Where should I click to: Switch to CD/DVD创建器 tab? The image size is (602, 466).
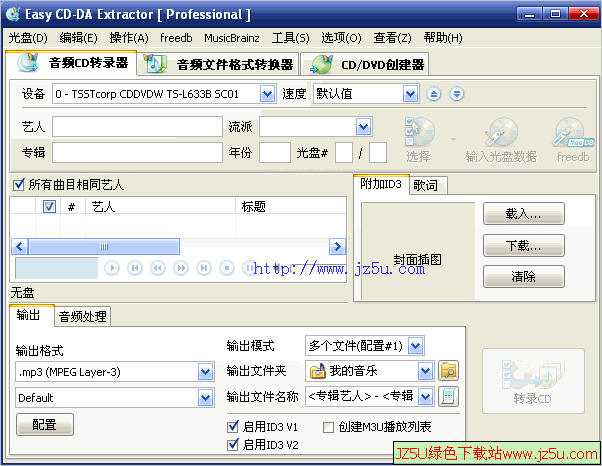point(364,64)
